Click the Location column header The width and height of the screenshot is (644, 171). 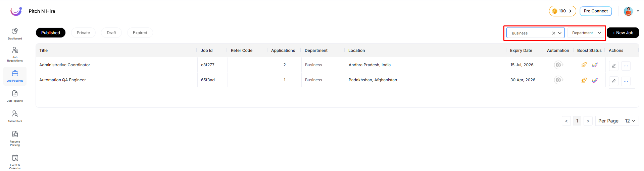(x=357, y=51)
